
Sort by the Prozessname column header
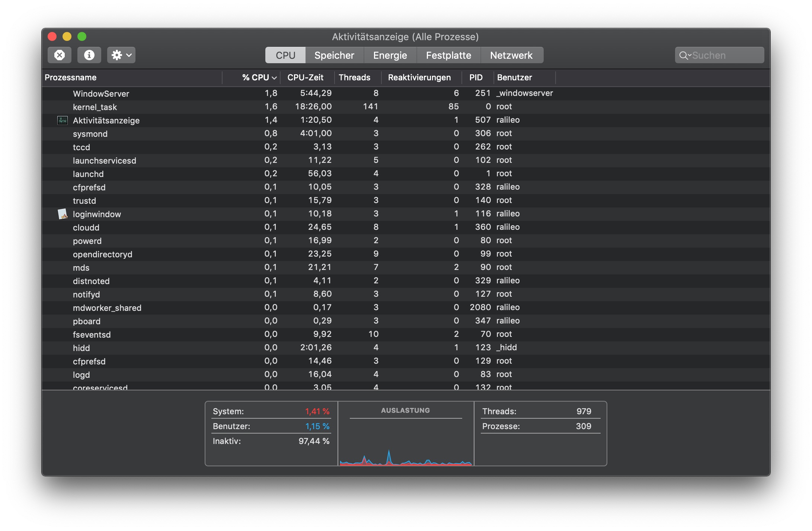click(x=71, y=77)
